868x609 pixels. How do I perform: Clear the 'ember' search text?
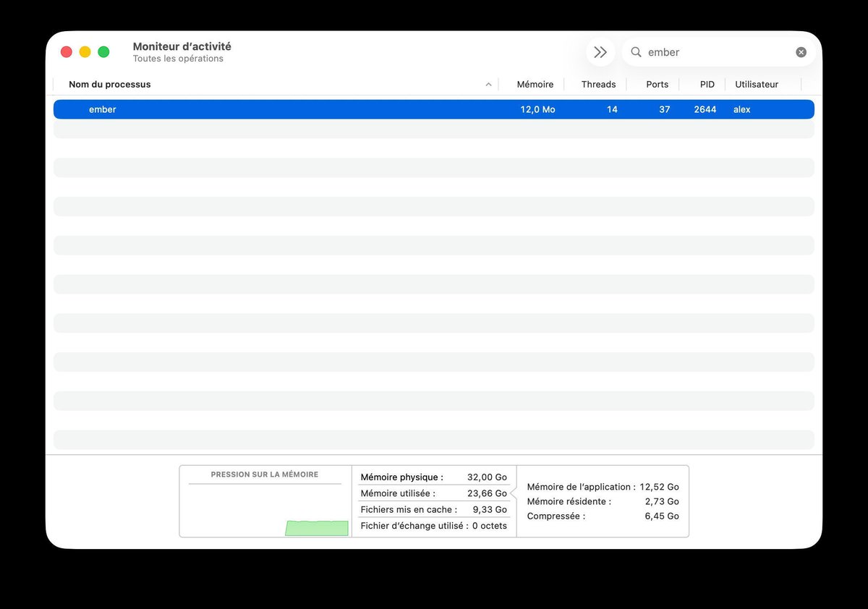[801, 52]
